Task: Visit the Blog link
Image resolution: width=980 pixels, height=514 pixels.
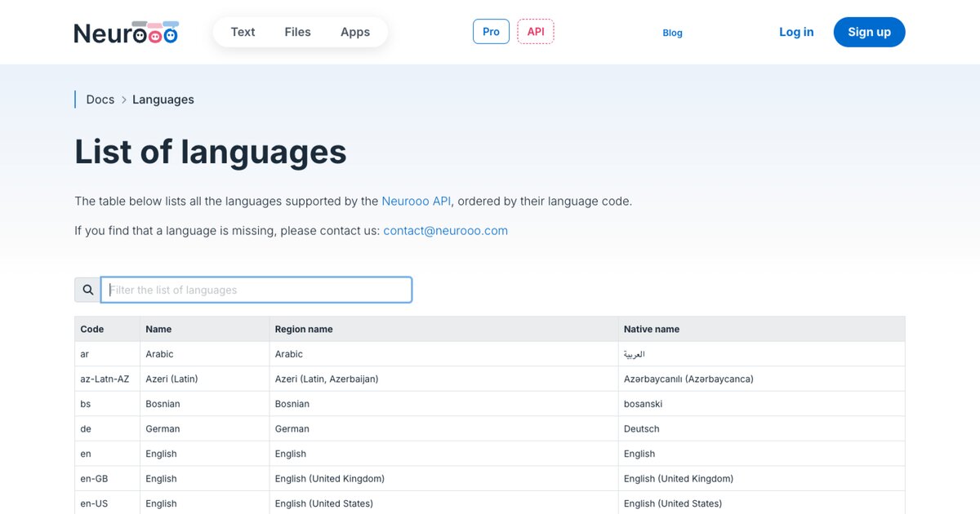Action: click(x=672, y=33)
